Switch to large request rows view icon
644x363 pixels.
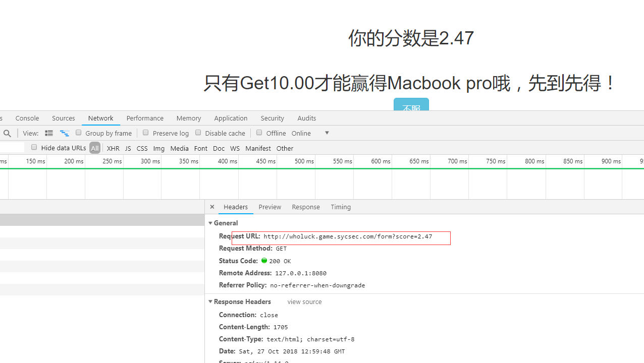tap(49, 133)
